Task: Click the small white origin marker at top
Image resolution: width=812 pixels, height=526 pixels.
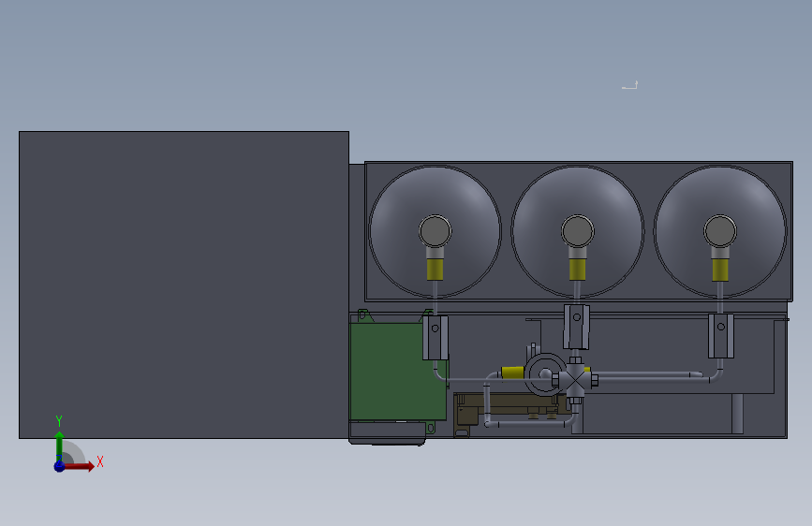Action: [x=629, y=85]
